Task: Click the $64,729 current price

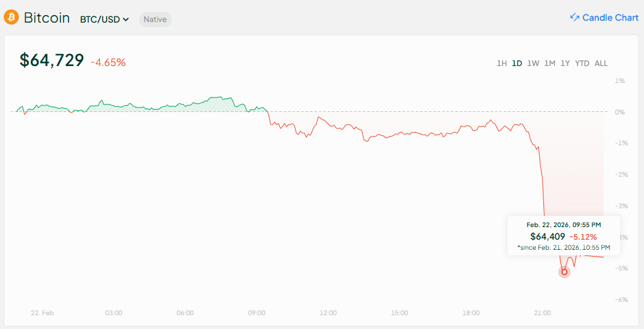Action: point(52,60)
